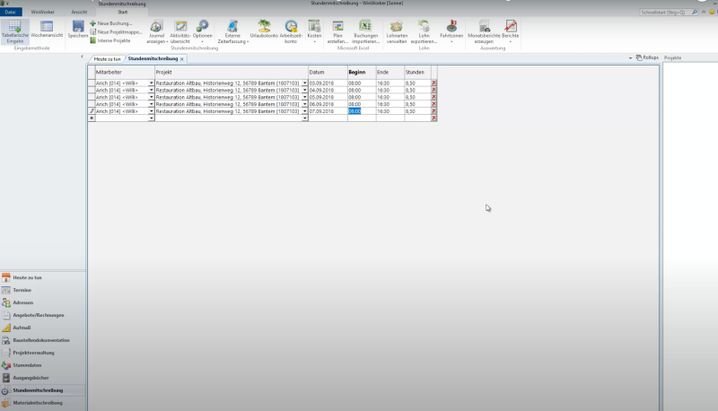Open the Aktivitätsübersicht icon

(x=180, y=30)
